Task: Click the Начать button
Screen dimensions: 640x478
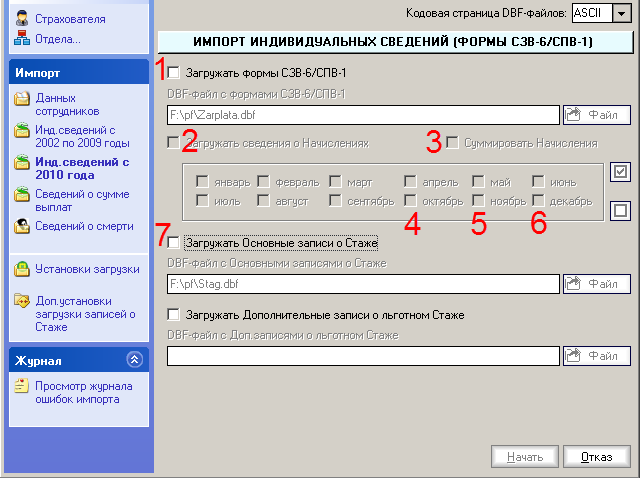Action: pos(525,457)
